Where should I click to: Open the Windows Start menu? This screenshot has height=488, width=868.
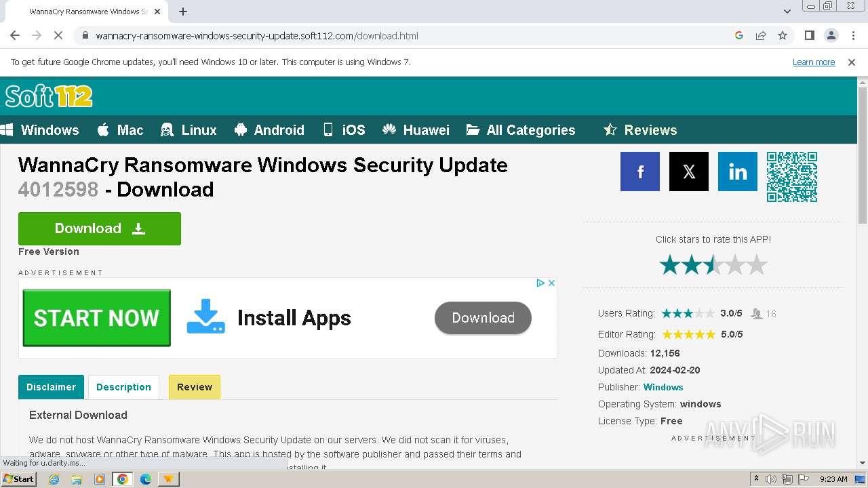tap(18, 479)
